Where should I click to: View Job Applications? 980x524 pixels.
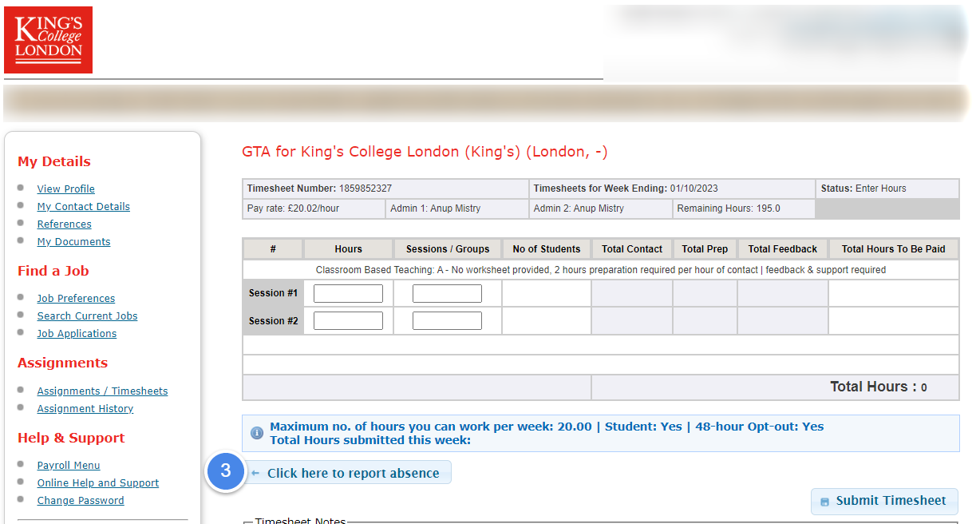[77, 333]
